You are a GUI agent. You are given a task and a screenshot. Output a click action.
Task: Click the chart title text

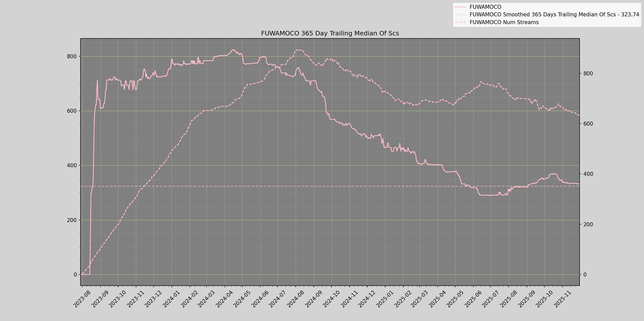(x=330, y=33)
